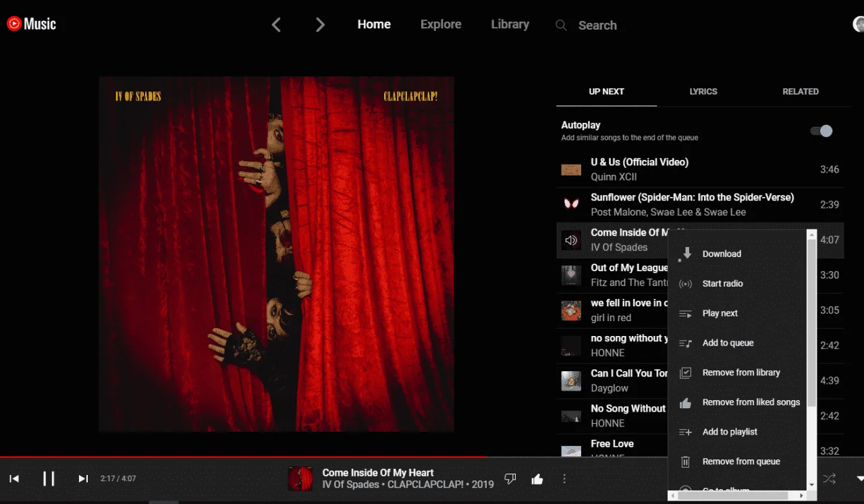The width and height of the screenshot is (864, 504).
Task: Click the CLAPCLAPCLAP! album artwork
Action: pos(277,254)
